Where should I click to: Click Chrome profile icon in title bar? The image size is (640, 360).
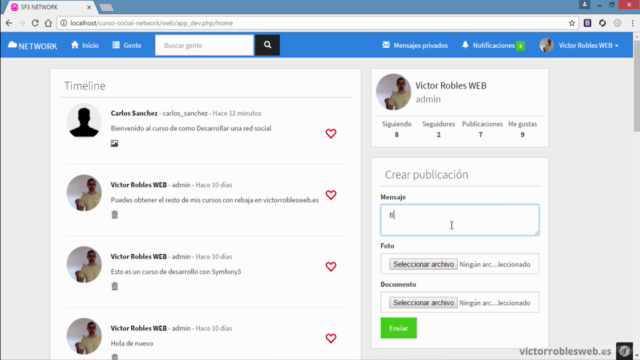pos(584,4)
